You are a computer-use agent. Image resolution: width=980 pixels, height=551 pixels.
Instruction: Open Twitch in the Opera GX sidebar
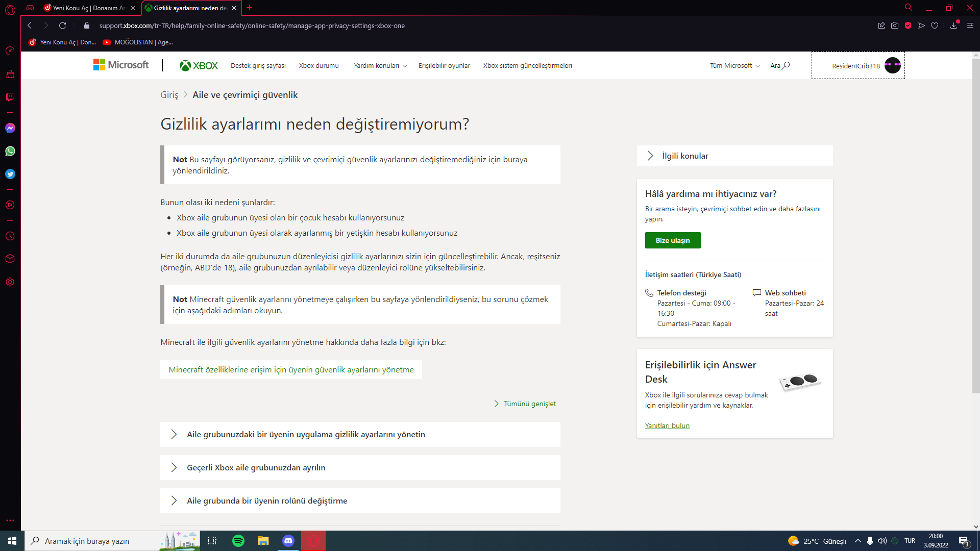10,97
